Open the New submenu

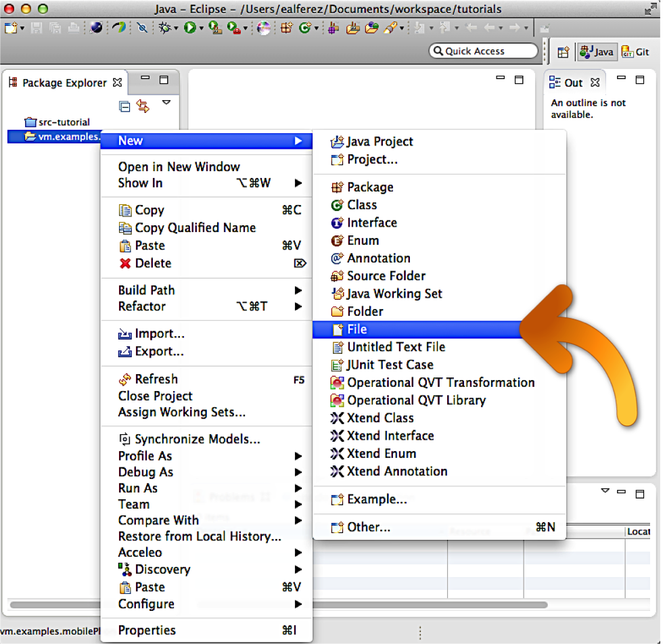pos(206,141)
